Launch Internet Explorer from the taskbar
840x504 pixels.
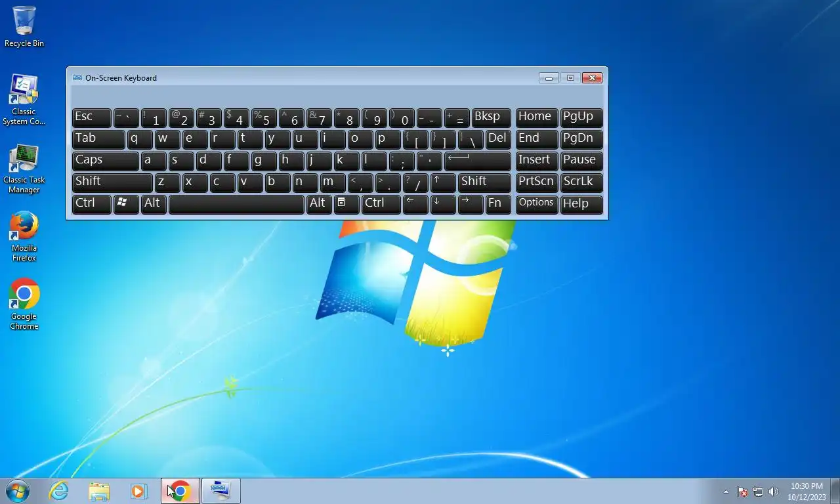pos(59,491)
